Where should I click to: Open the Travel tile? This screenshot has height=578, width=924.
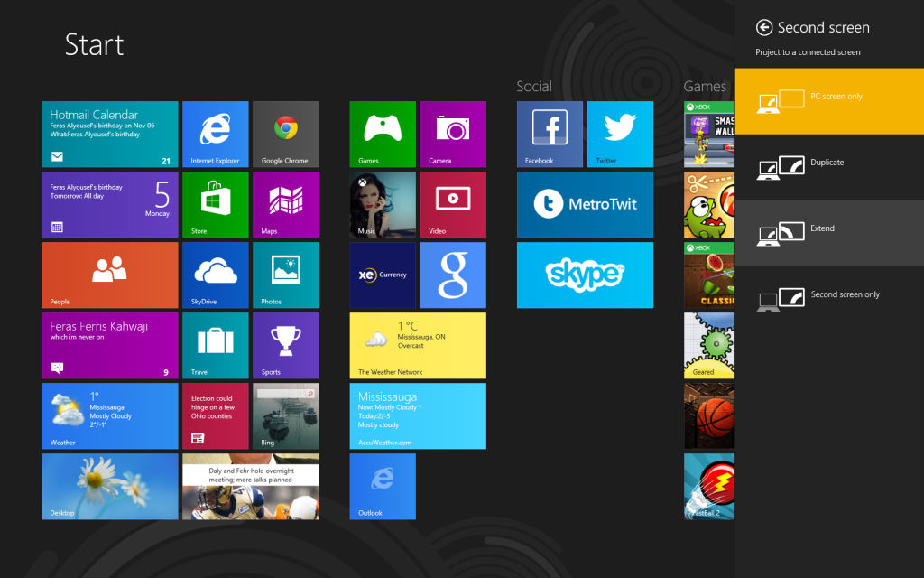coord(215,346)
